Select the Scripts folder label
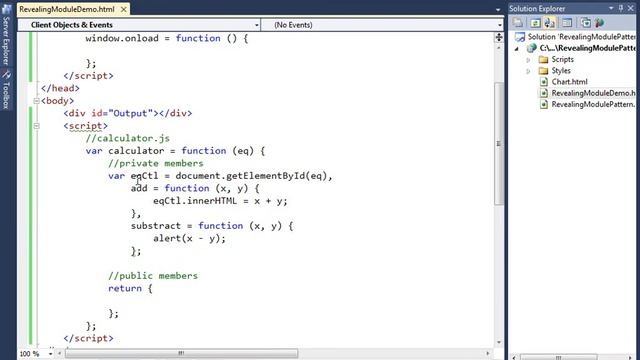 pyautogui.click(x=562, y=60)
